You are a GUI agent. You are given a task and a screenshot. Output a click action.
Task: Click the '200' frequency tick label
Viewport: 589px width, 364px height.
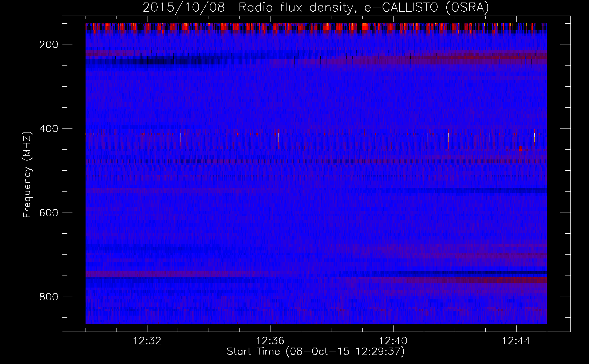[49, 44]
